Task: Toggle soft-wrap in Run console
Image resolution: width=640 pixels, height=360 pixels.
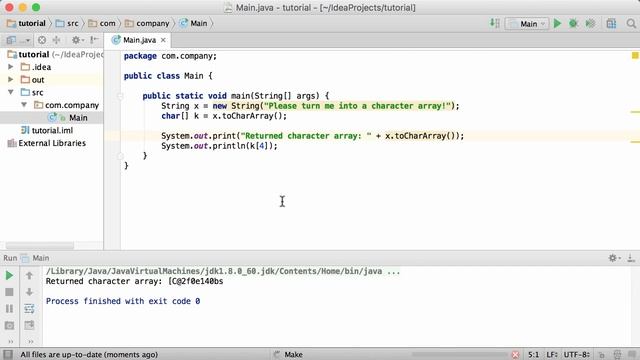Action: point(29,309)
